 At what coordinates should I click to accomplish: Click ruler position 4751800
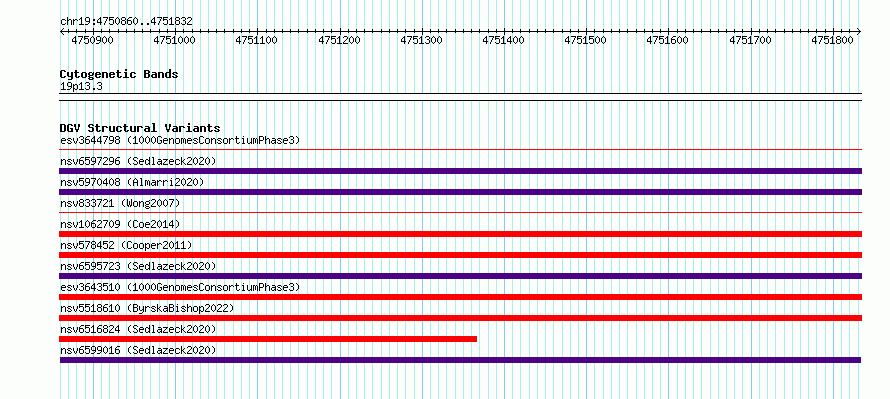click(833, 40)
